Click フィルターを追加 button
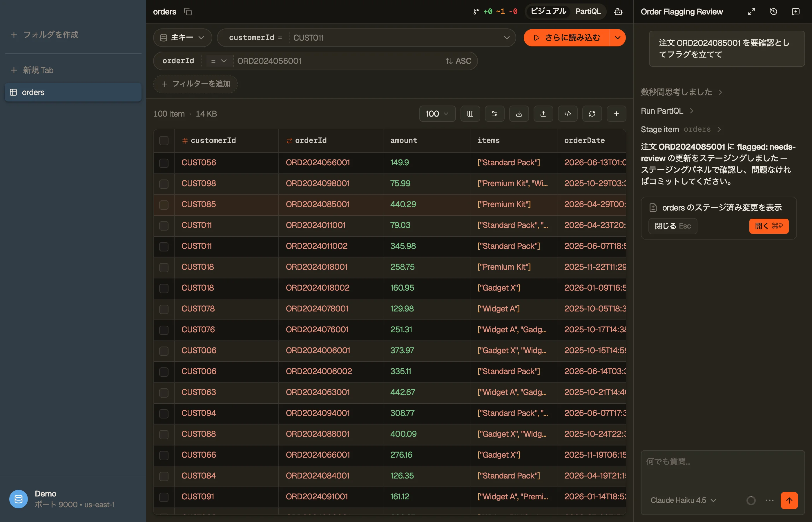The height and width of the screenshot is (522, 812). coord(195,84)
